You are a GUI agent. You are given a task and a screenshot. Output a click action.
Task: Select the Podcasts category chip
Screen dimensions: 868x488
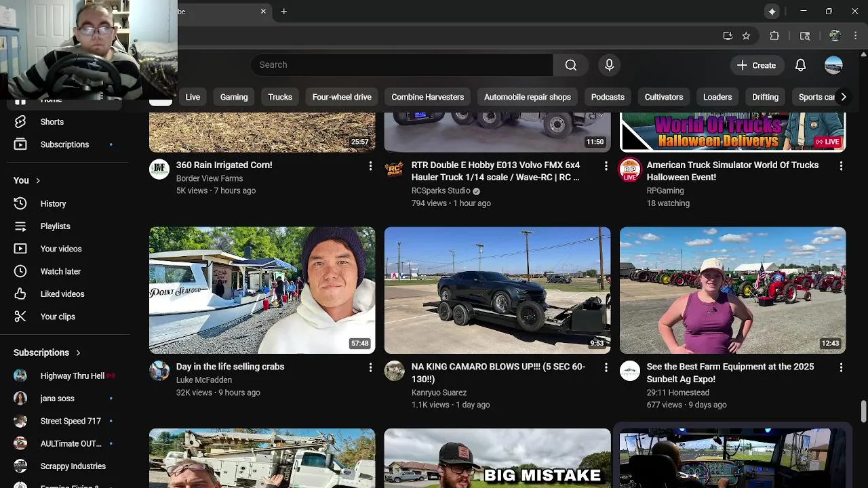tap(608, 97)
